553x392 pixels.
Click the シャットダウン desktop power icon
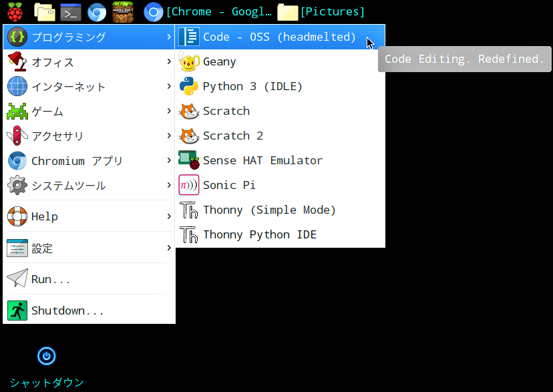(46, 356)
